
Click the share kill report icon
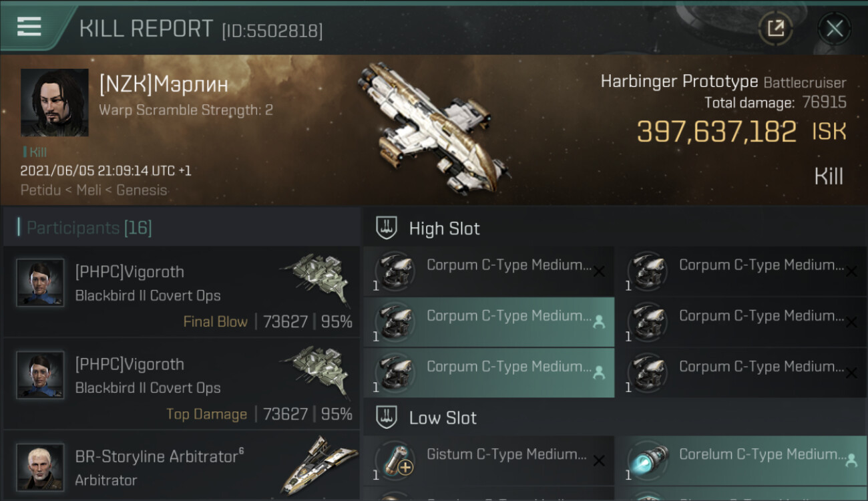pyautogui.click(x=775, y=28)
